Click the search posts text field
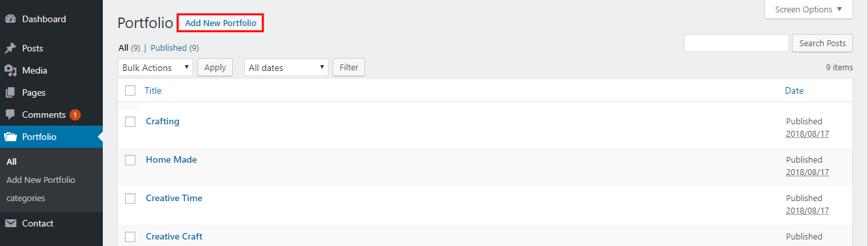868x246 pixels. pyautogui.click(x=737, y=43)
